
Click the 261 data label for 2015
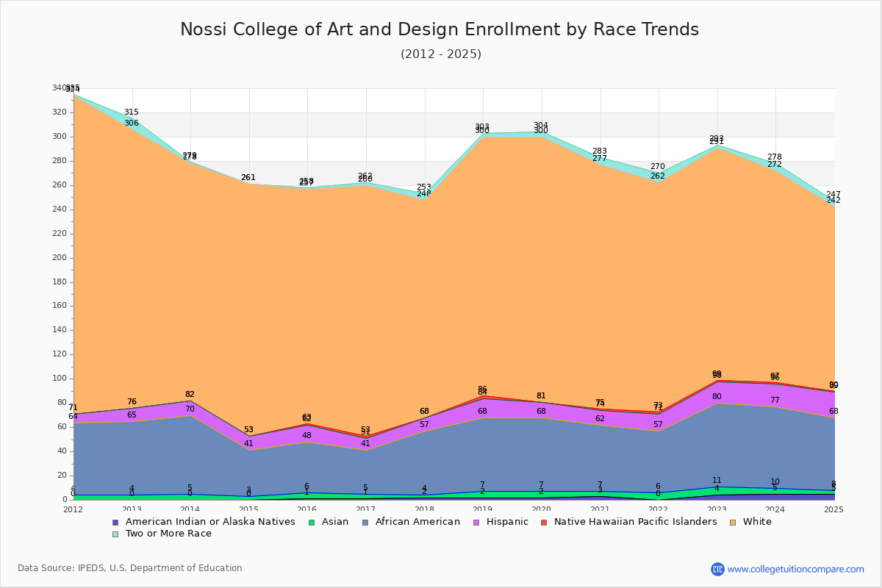click(248, 178)
